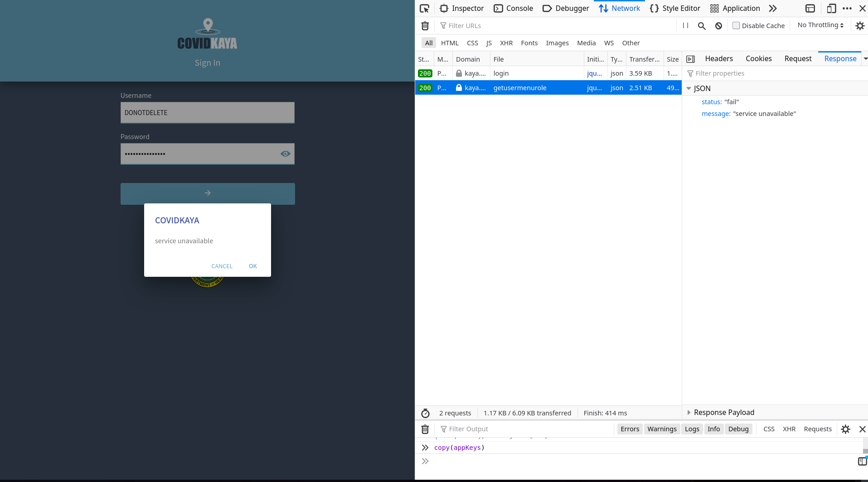Clear network requests with trash icon
The width and height of the screenshot is (868, 482).
click(x=425, y=26)
